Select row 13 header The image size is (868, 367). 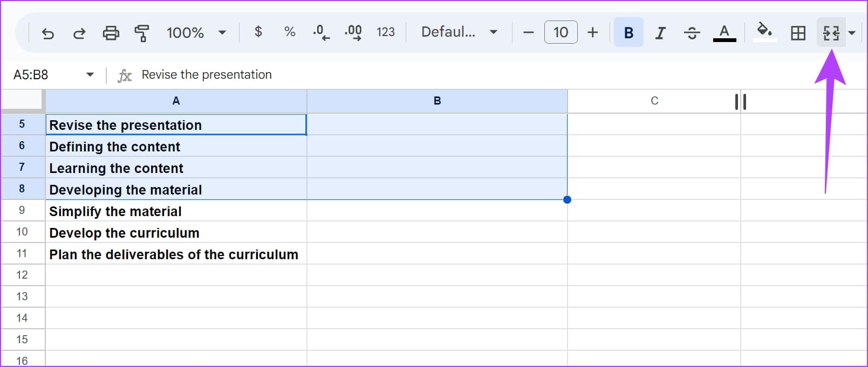(22, 296)
